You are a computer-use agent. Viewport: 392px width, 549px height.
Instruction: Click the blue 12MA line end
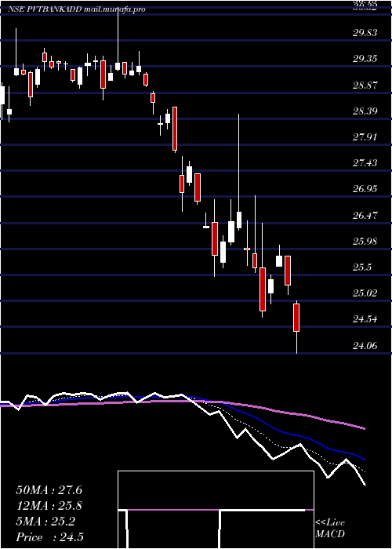[x=364, y=459]
